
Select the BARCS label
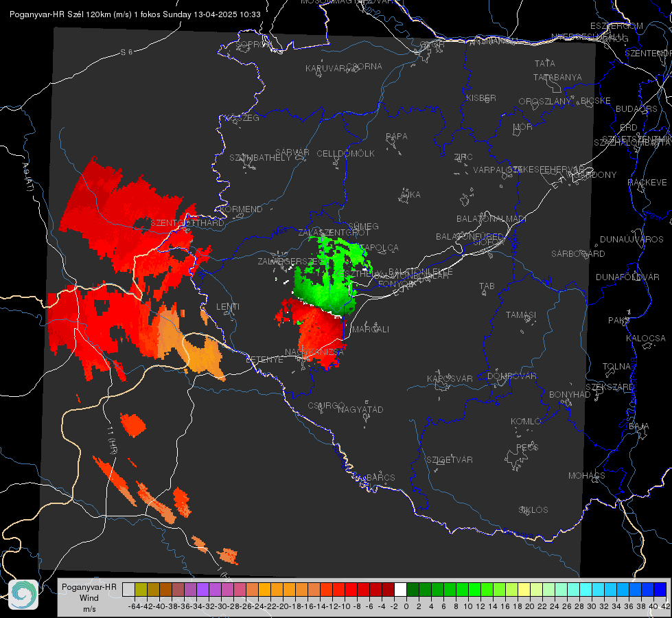pyautogui.click(x=380, y=477)
